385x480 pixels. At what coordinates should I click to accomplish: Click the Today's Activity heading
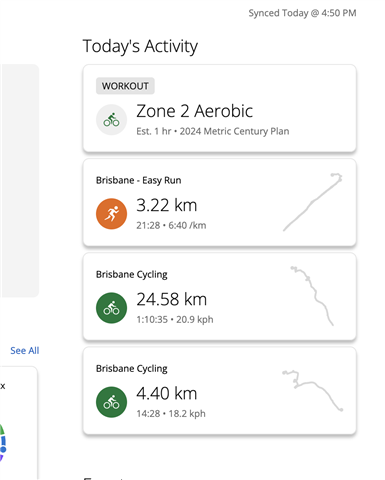(140, 46)
